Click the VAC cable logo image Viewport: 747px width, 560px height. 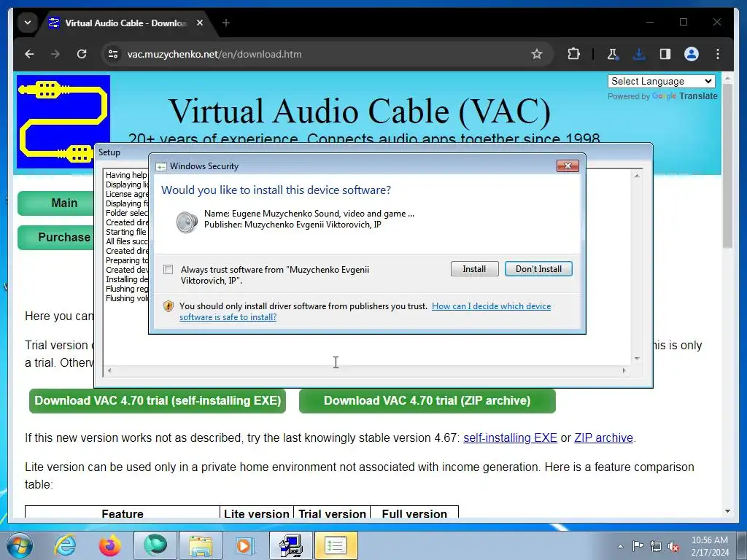tap(63, 122)
